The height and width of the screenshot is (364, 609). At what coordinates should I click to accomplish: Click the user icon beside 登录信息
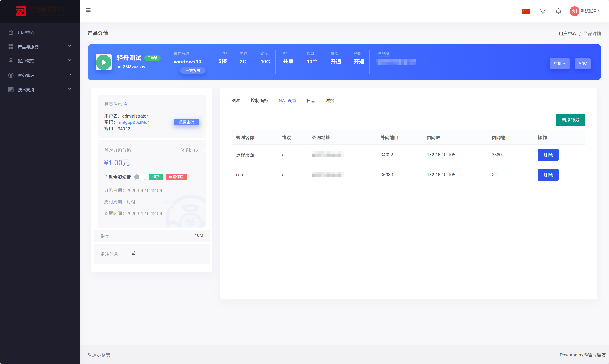[x=126, y=104]
